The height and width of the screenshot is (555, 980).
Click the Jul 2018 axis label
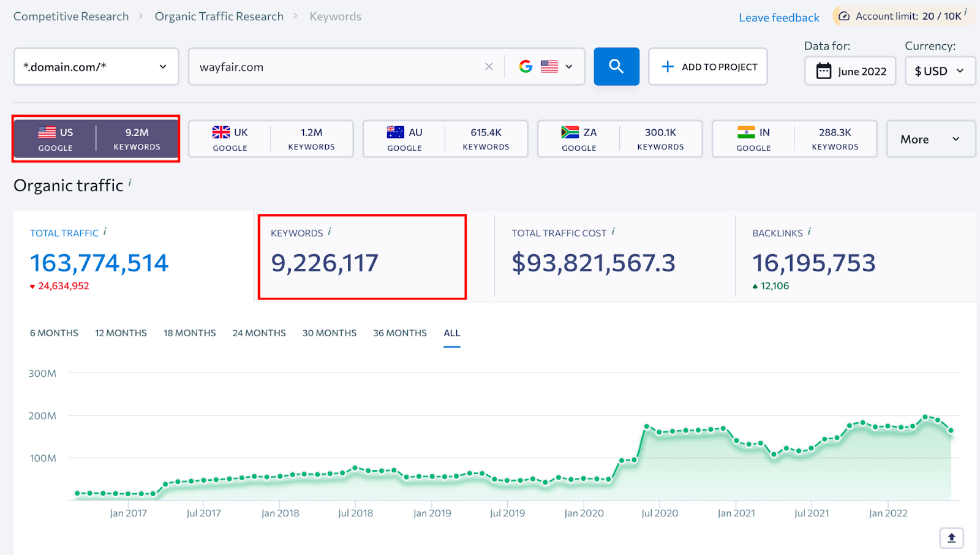point(355,513)
